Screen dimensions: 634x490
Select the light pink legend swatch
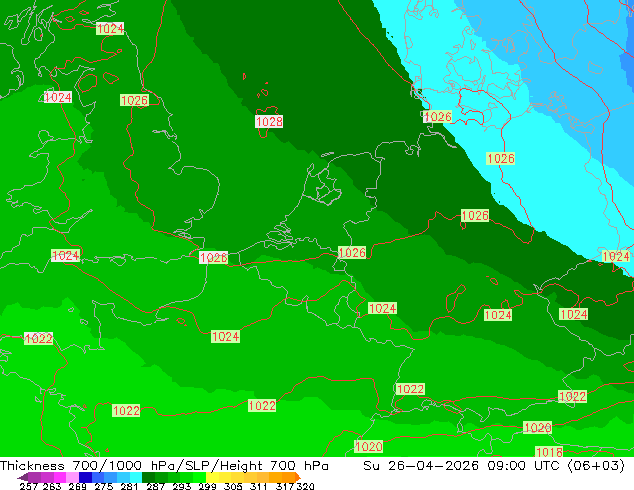72,477
